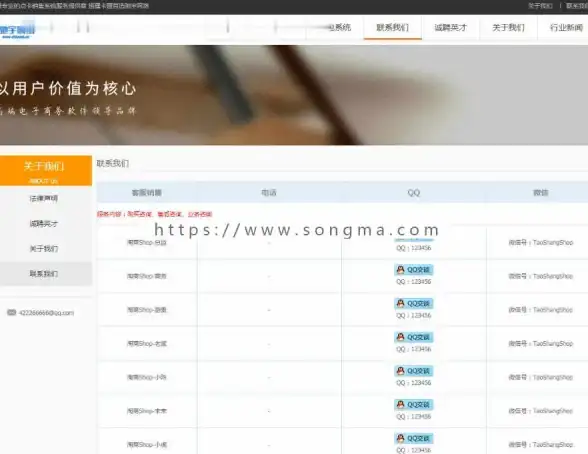Click the Shop-未来 staff name cell
Viewport: 588px width, 454px height.
(x=147, y=411)
